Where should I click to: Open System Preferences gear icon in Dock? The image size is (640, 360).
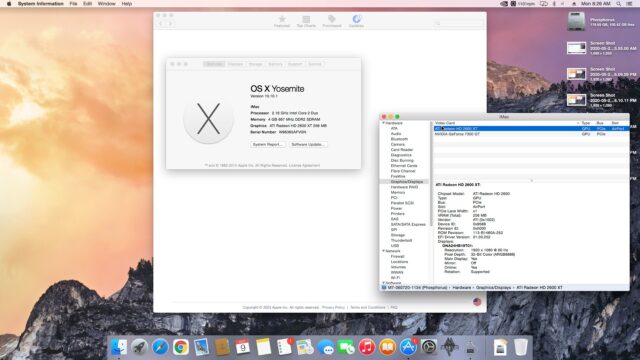pyautogui.click(x=429, y=347)
